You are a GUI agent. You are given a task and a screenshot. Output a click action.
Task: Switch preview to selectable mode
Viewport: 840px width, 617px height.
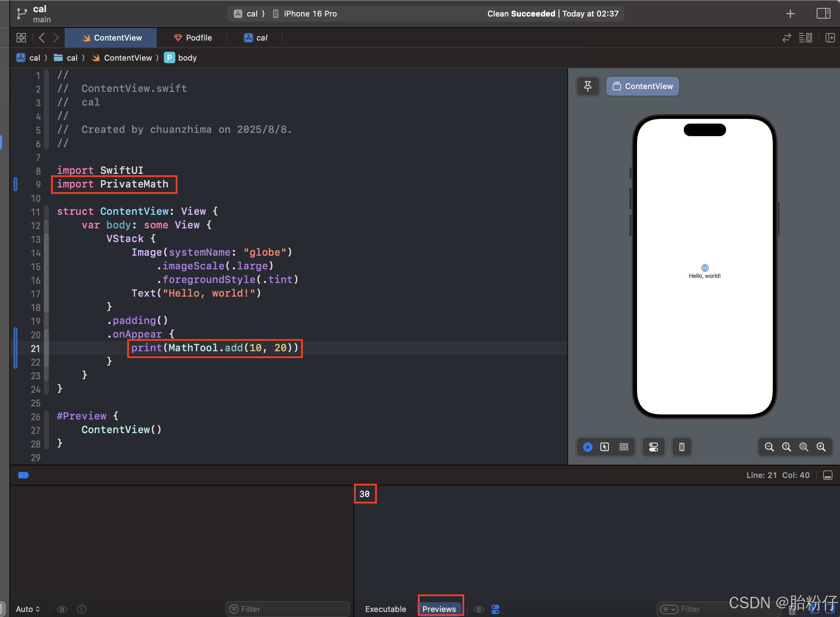click(x=605, y=447)
